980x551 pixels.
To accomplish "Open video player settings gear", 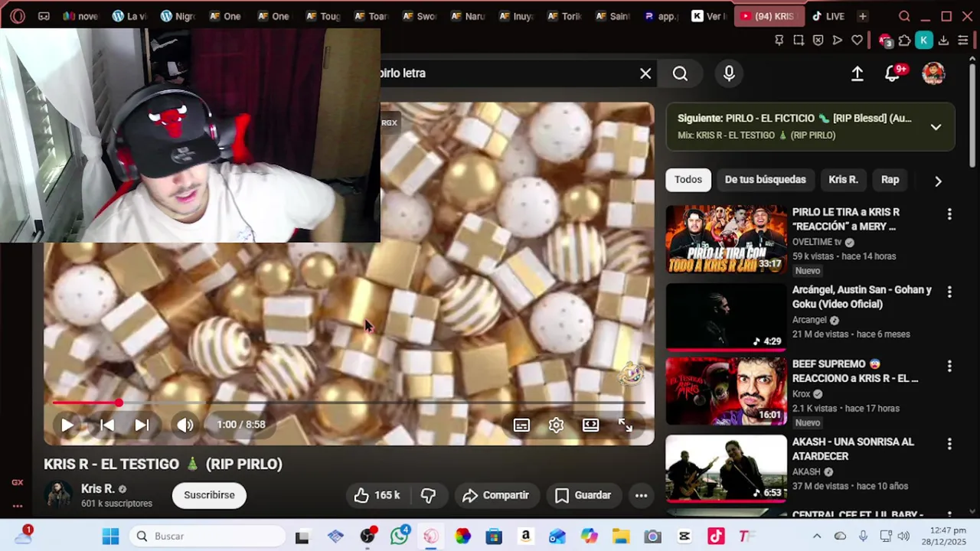I will click(556, 425).
